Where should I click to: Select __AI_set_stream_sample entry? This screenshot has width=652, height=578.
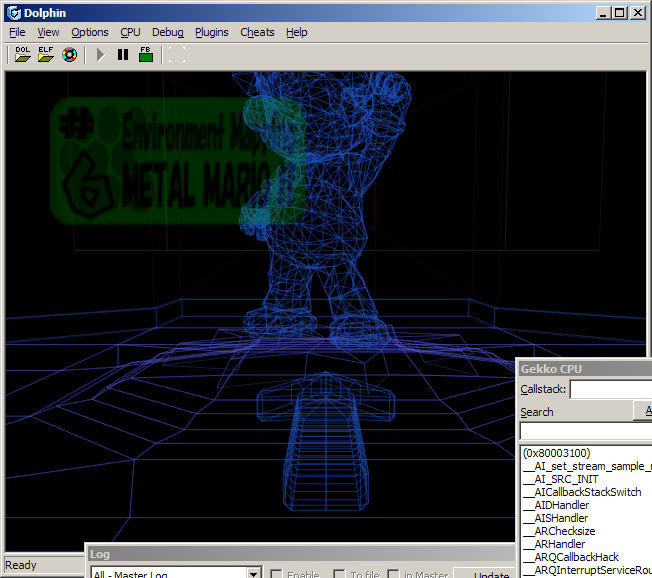click(x=587, y=466)
